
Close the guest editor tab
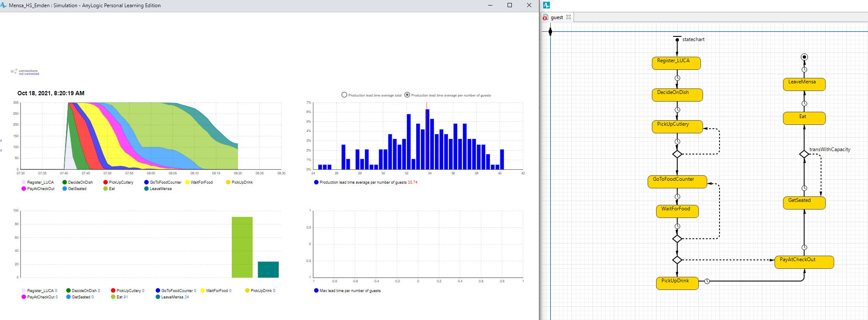(x=569, y=17)
